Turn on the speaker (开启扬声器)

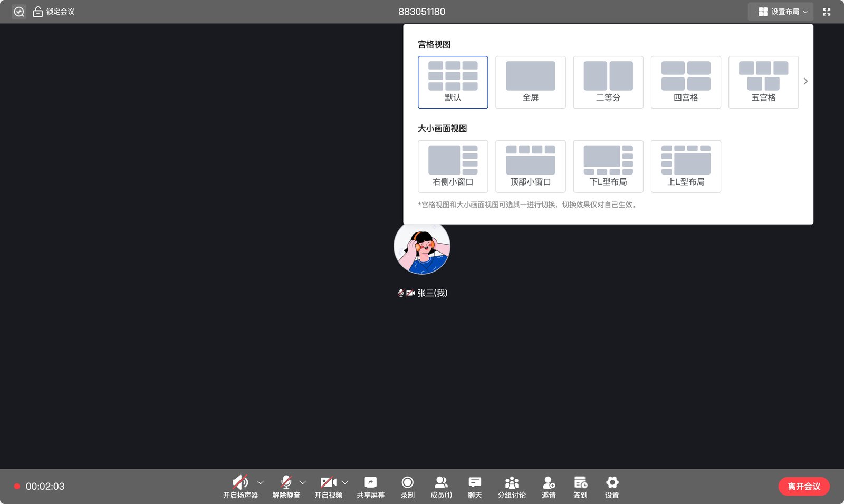[241, 487]
